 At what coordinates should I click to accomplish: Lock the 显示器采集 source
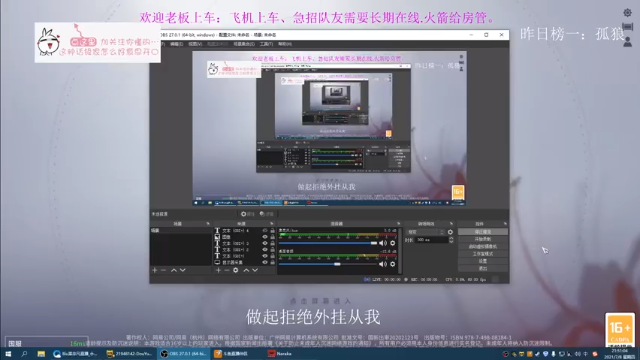pos(272,262)
